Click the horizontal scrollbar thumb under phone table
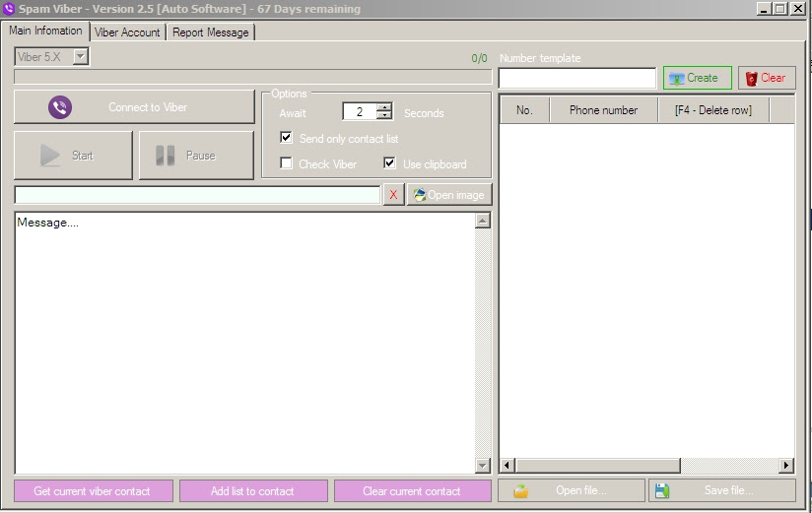The width and height of the screenshot is (812, 513). 598,466
